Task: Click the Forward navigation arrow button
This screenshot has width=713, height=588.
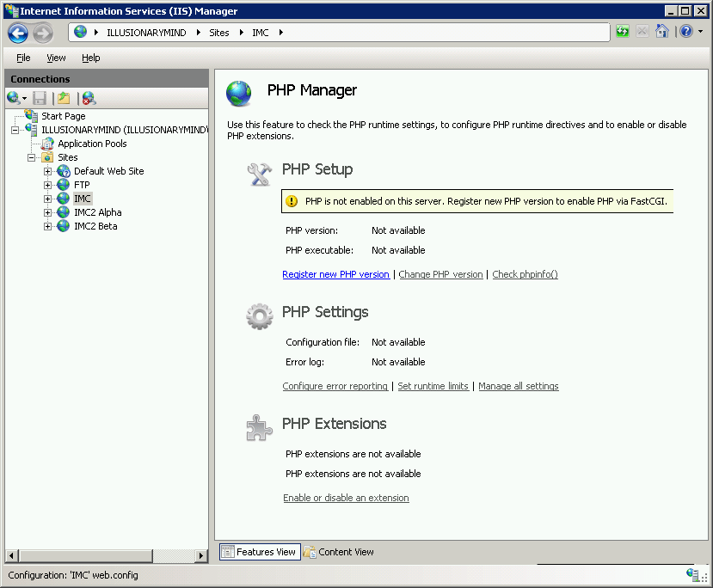Action: [x=43, y=34]
